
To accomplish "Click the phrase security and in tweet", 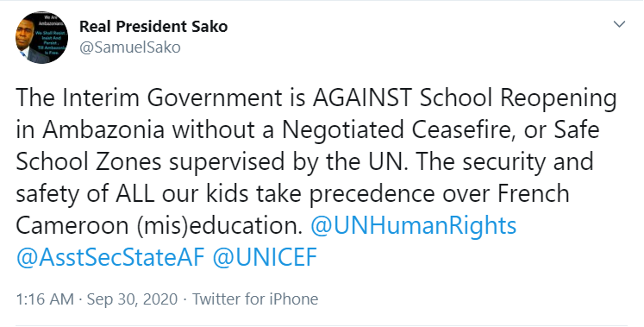I will point(528,162).
